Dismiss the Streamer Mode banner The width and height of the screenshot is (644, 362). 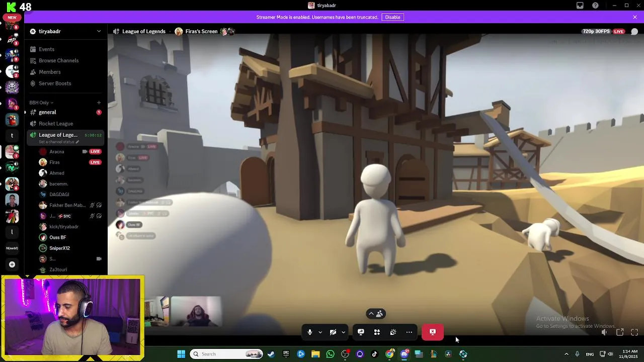[x=635, y=17]
